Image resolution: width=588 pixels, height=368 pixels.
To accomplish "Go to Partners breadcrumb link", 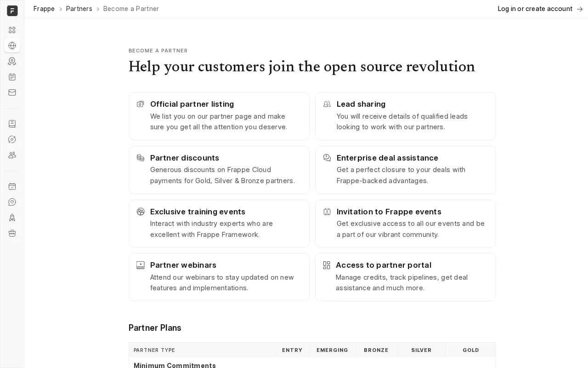I will tap(79, 9).
